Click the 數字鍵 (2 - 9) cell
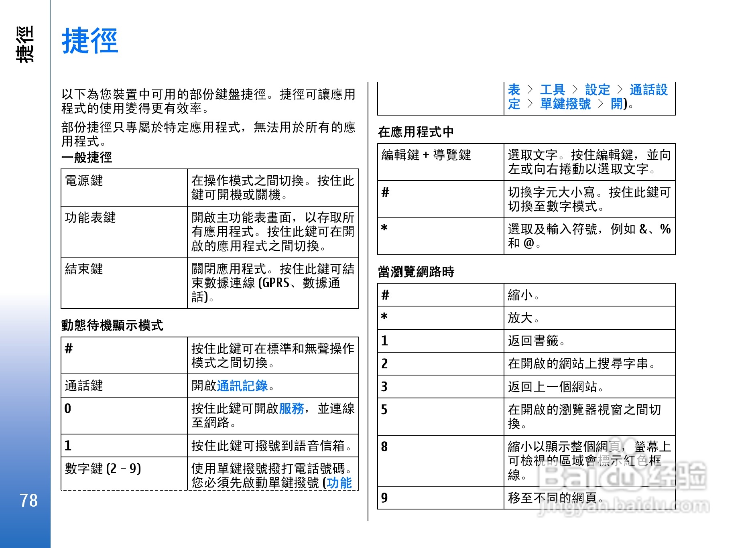Screen dimensions: 756x548 (x=124, y=474)
